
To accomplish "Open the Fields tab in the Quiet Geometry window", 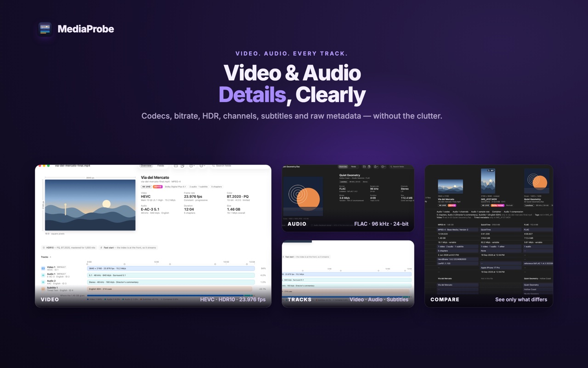I will 353,167.
